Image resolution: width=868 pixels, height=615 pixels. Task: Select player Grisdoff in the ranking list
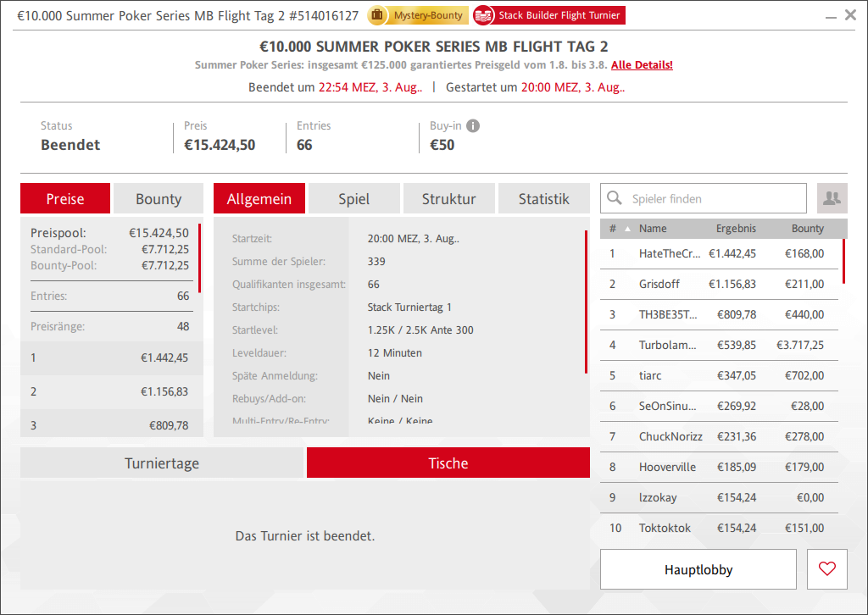[x=659, y=284]
